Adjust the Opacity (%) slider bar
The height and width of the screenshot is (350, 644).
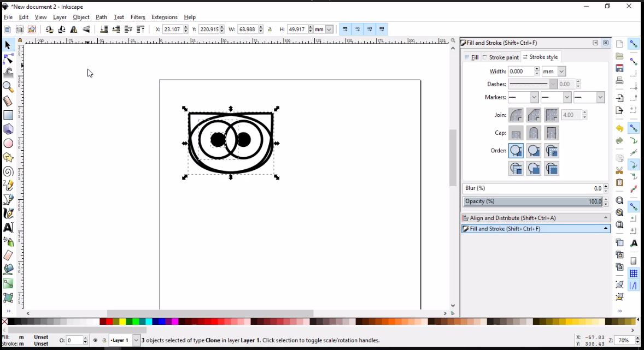533,201
